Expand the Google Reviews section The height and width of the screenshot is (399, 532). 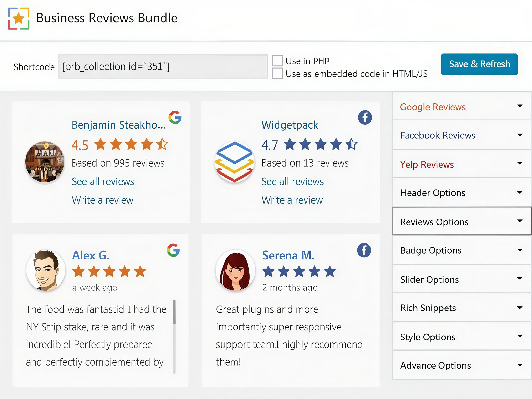coord(462,107)
